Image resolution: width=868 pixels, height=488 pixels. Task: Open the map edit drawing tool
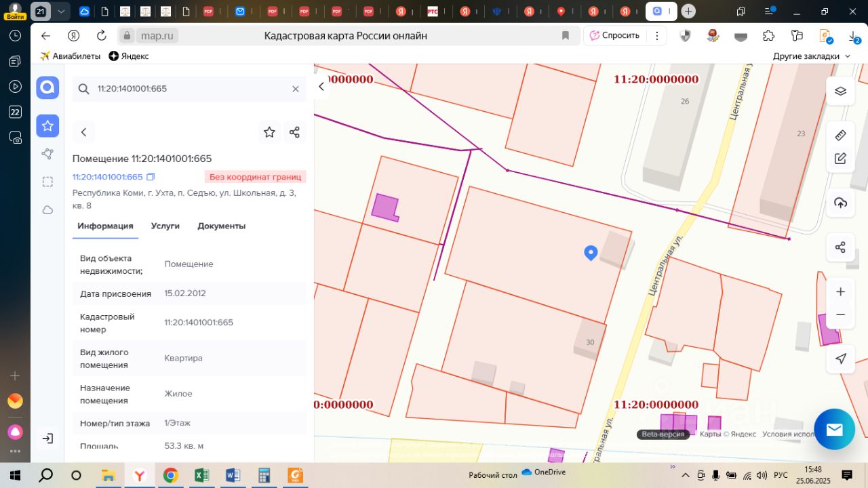coord(840,159)
